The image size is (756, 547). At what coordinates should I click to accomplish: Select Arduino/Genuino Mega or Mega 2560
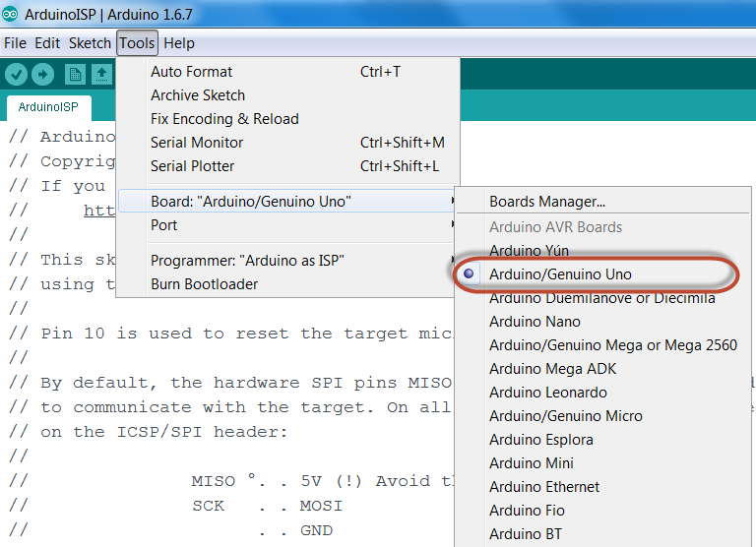pyautogui.click(x=603, y=345)
